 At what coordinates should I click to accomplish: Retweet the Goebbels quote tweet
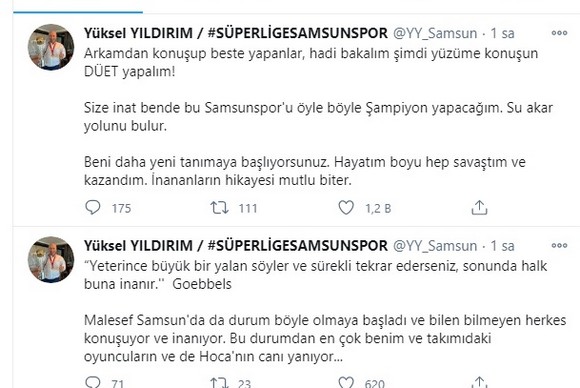click(x=219, y=382)
